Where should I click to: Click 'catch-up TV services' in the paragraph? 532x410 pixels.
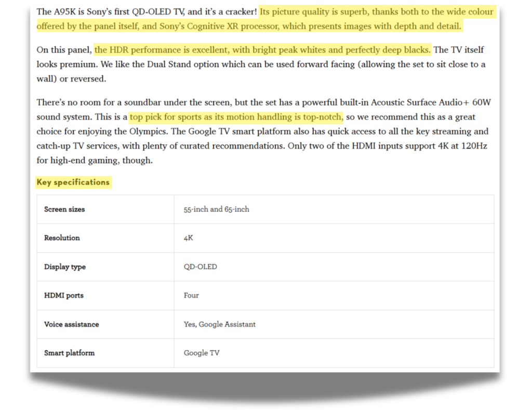(78, 146)
